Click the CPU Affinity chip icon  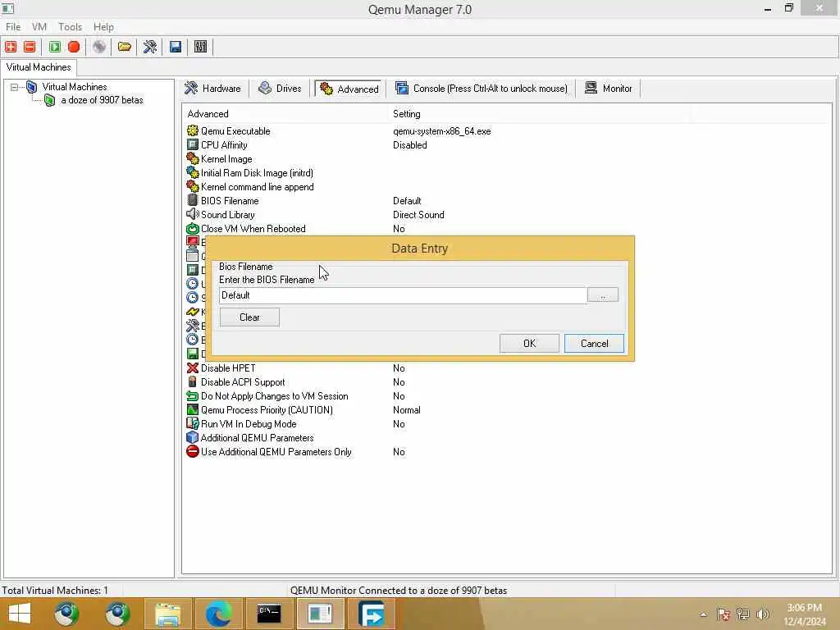(x=192, y=144)
